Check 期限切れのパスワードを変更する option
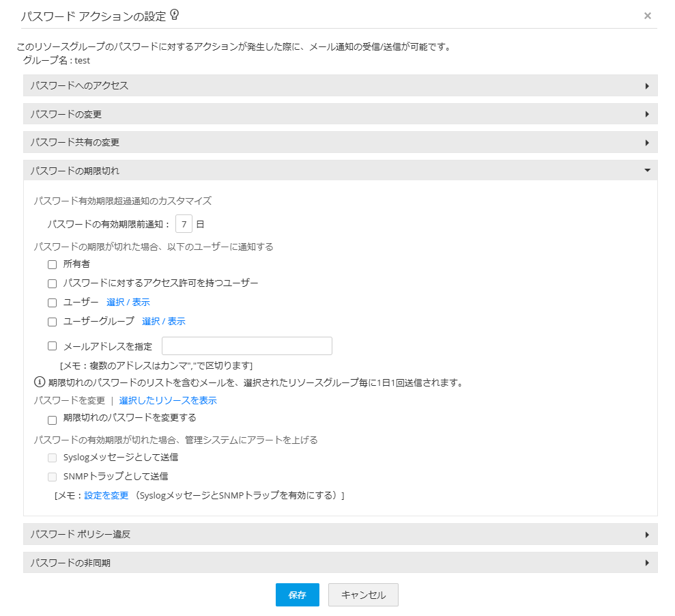The height and width of the screenshot is (616, 675). click(x=53, y=420)
